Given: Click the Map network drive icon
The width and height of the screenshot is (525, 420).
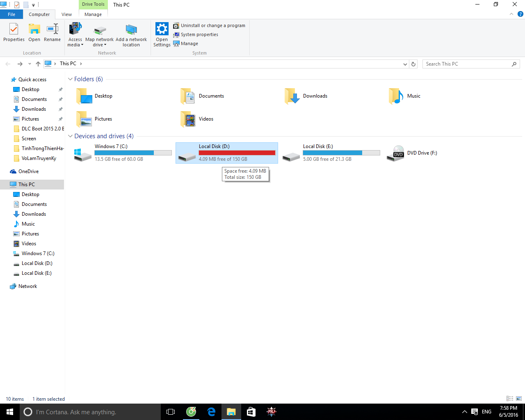Looking at the screenshot, I should (x=100, y=30).
